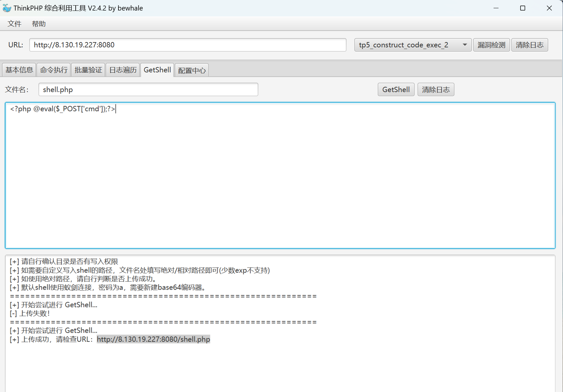Click the log line 上传失败!
Image resolution: width=563 pixels, height=392 pixels.
click(x=30, y=313)
